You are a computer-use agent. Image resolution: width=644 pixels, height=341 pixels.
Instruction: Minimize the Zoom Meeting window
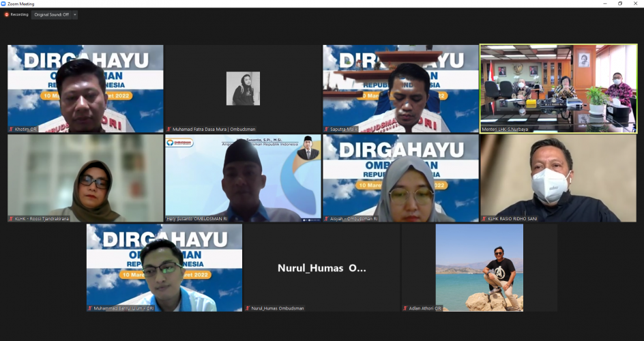(x=604, y=3)
